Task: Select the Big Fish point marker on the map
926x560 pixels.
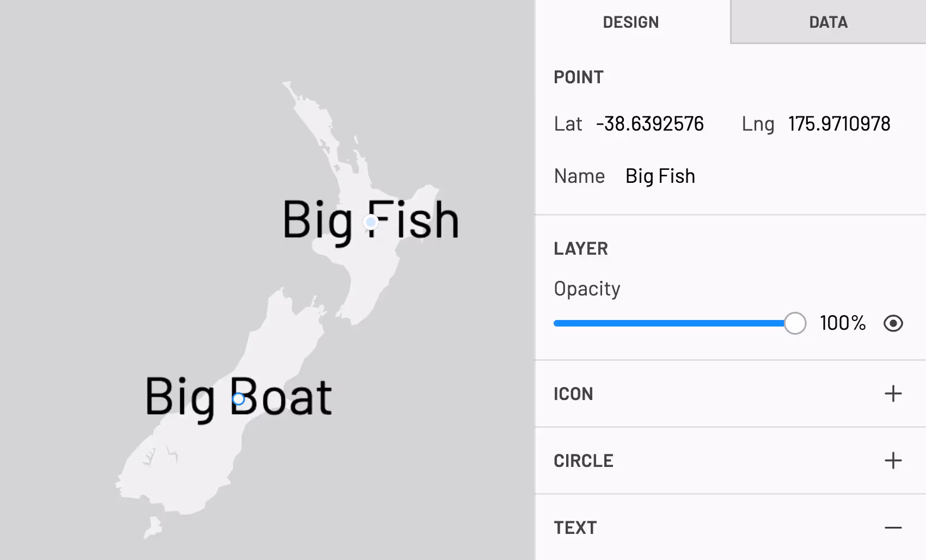Action: [371, 223]
